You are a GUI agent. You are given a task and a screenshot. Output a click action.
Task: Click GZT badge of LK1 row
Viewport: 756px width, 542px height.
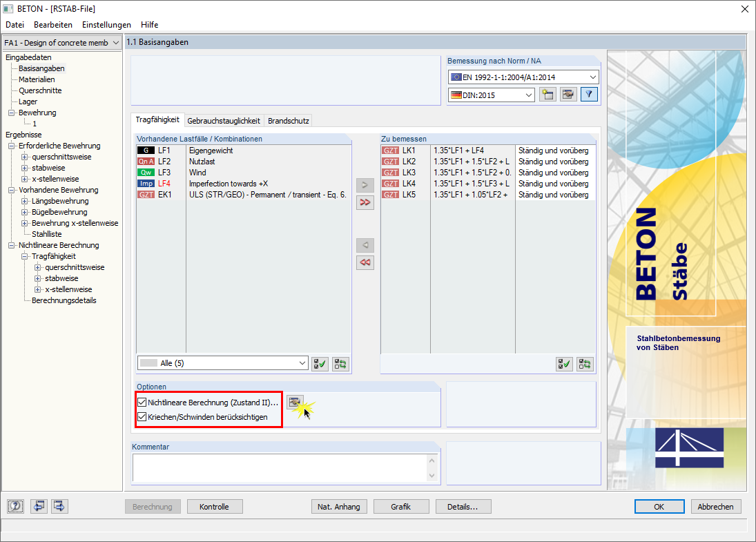pyautogui.click(x=391, y=151)
